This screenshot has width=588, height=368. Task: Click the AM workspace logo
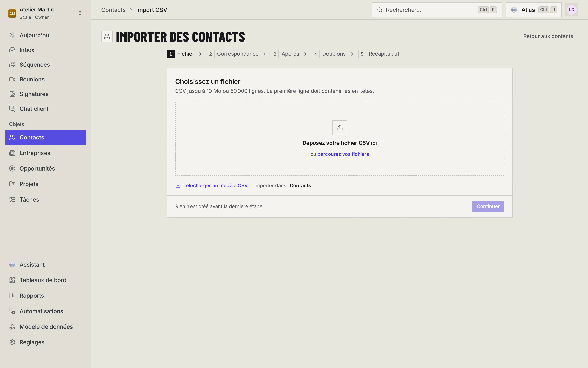(x=12, y=14)
